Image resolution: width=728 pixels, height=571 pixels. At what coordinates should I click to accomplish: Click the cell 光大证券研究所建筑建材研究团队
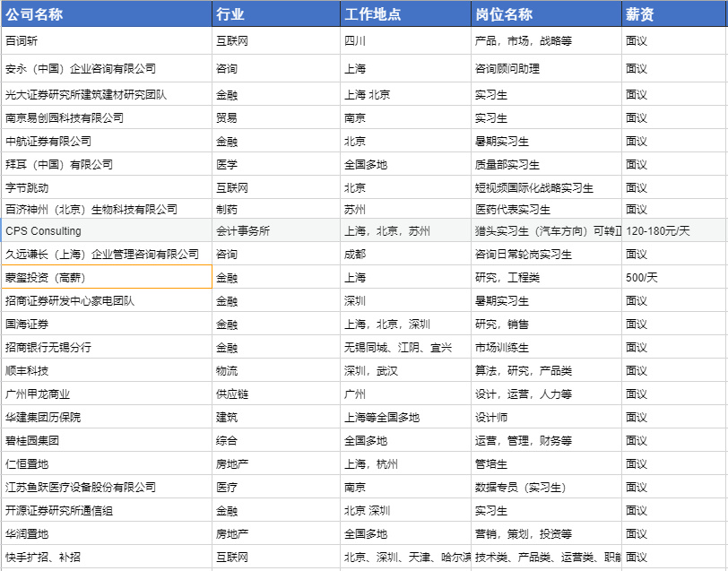(107, 94)
